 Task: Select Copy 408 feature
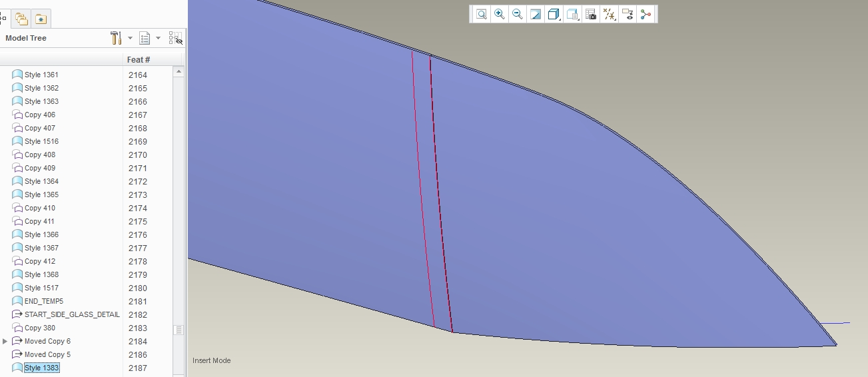click(40, 155)
